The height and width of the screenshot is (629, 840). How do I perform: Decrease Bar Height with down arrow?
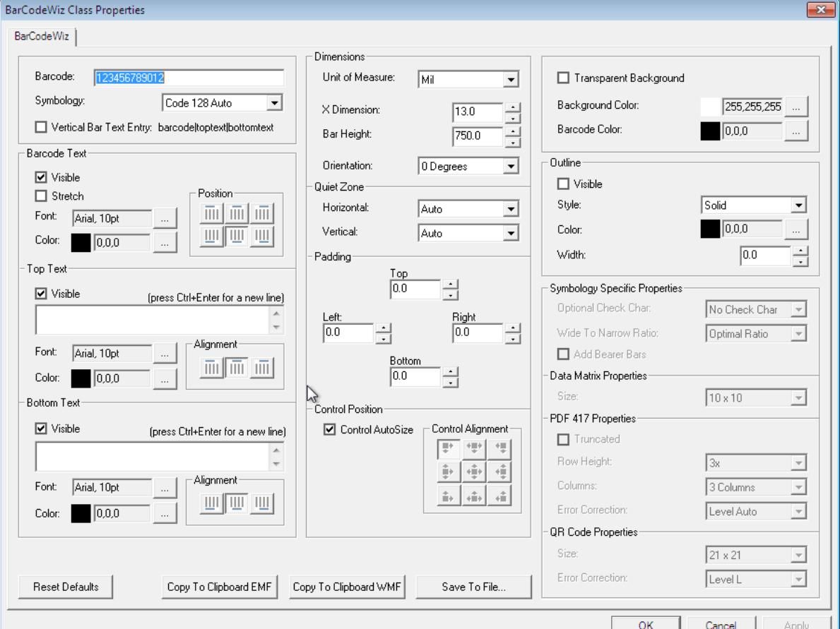[513, 141]
